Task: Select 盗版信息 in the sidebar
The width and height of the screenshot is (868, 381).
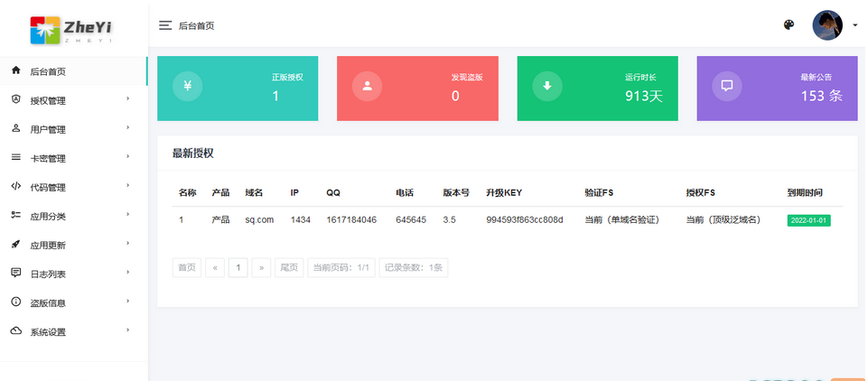Action: (x=74, y=303)
